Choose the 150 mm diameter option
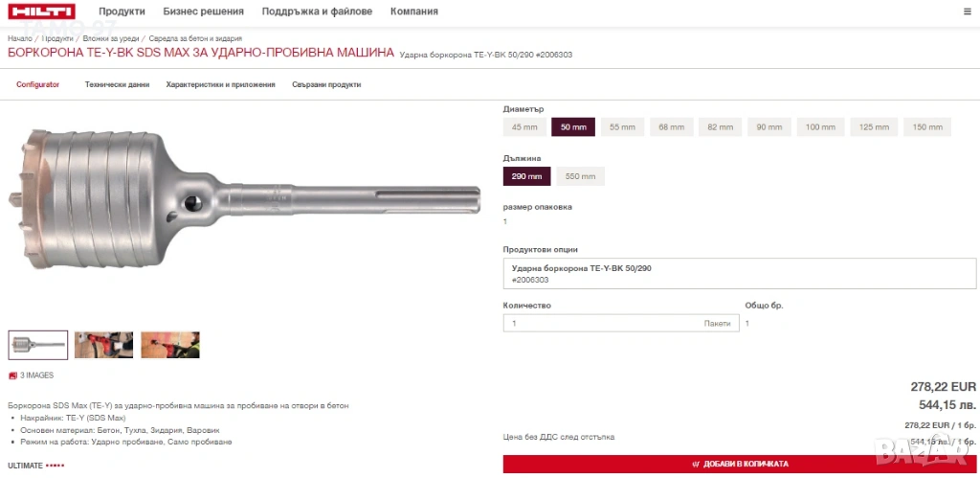 (926, 127)
